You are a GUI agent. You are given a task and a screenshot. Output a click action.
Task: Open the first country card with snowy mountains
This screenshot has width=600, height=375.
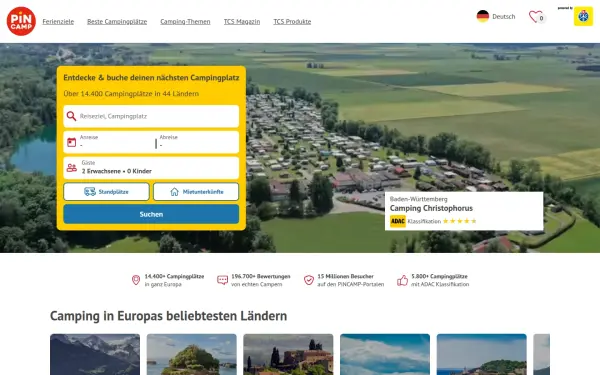[x=95, y=354]
